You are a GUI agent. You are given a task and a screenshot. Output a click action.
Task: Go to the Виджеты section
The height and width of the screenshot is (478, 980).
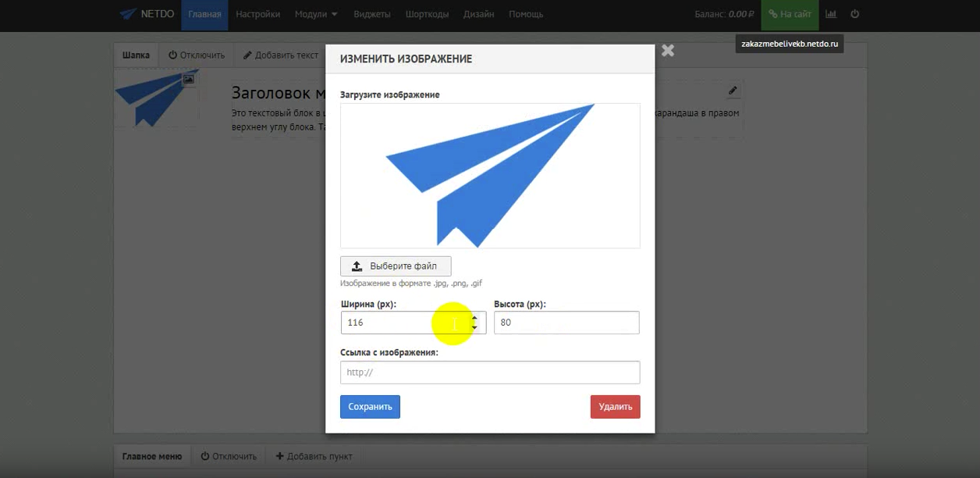(371, 14)
